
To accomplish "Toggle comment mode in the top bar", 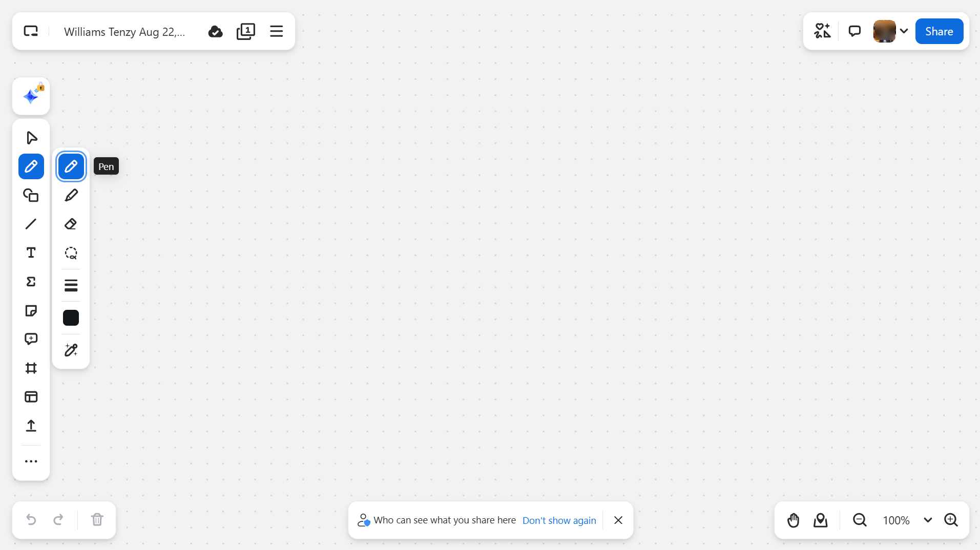I will tap(854, 31).
